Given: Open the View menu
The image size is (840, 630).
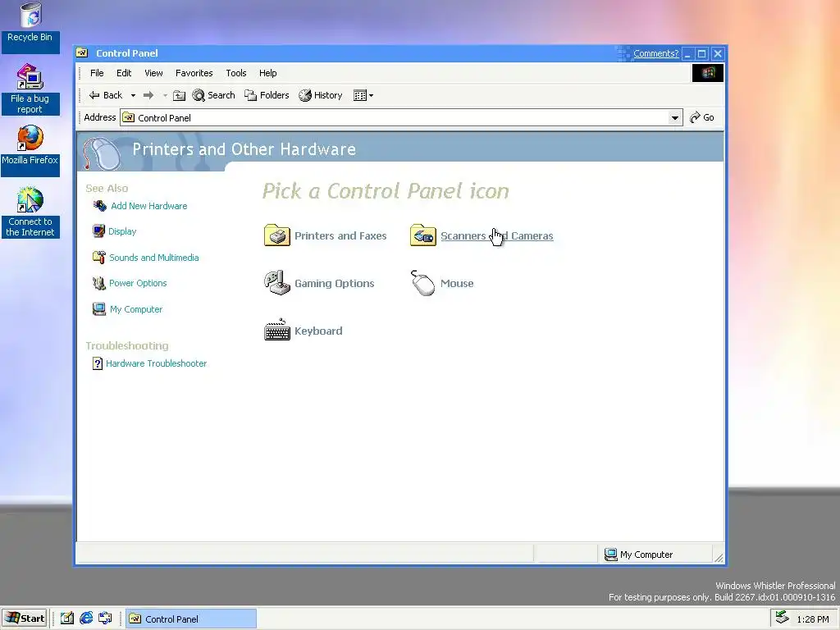Looking at the screenshot, I should click(x=153, y=73).
